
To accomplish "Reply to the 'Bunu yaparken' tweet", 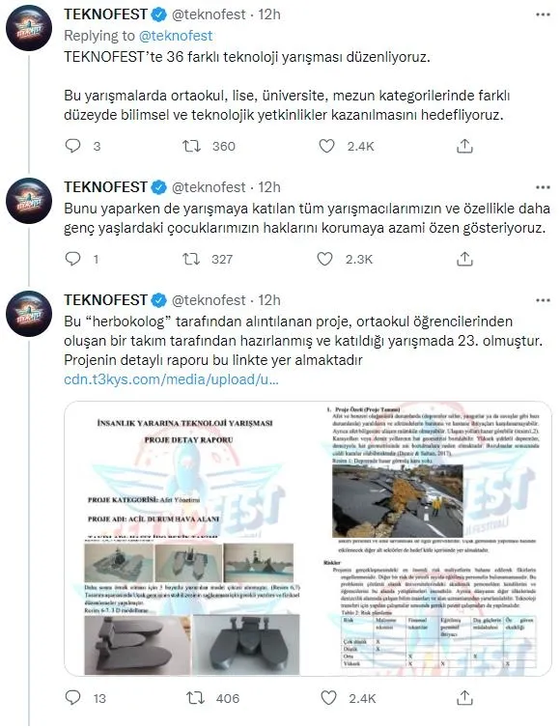I will (x=73, y=259).
